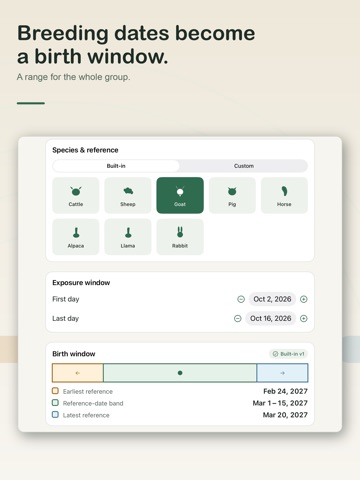The width and height of the screenshot is (360, 480).
Task: Switch to the Built-in tab
Action: (x=116, y=166)
